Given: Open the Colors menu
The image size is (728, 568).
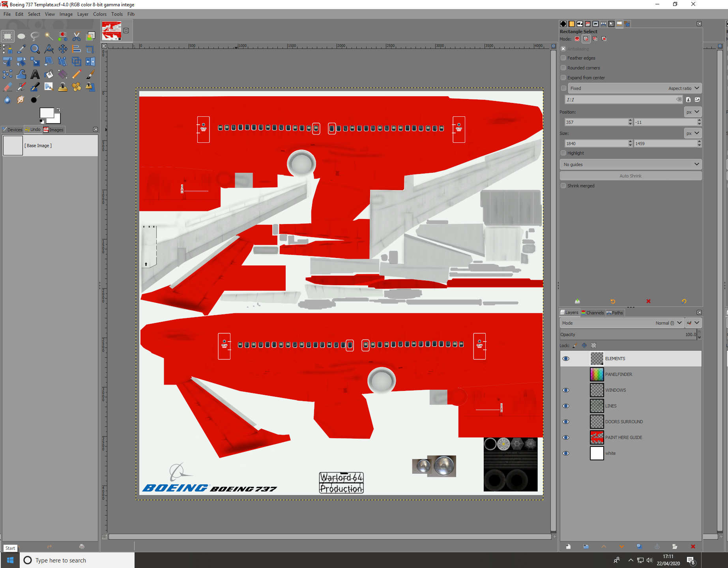Looking at the screenshot, I should click(99, 14).
